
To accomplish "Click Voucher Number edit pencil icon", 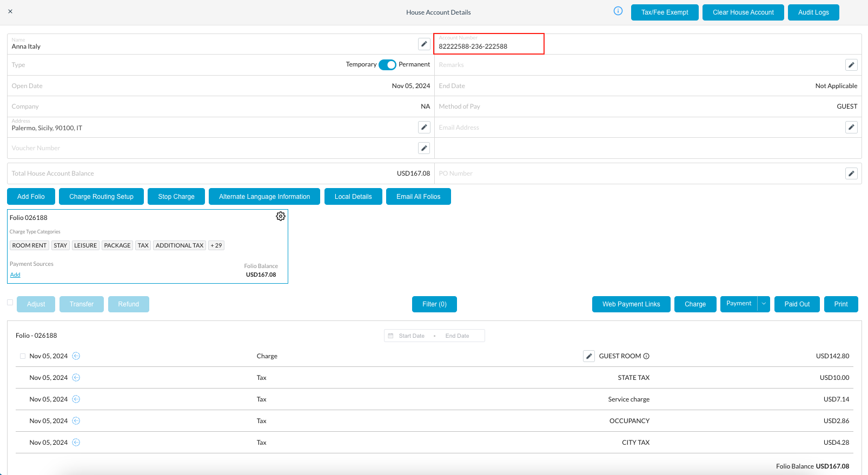I will click(424, 148).
